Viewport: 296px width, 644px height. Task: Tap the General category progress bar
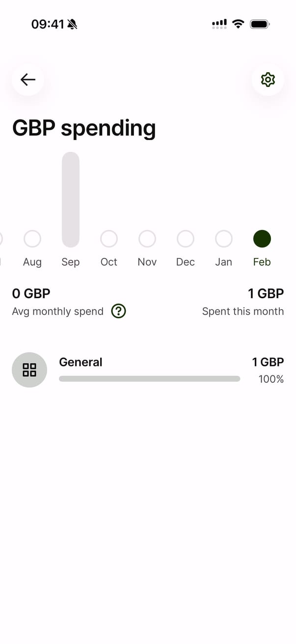click(149, 379)
